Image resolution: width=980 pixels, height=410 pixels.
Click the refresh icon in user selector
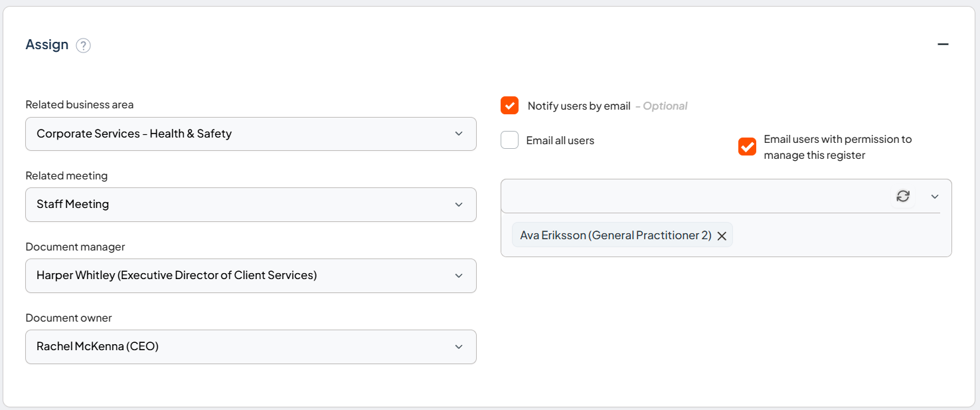click(902, 196)
